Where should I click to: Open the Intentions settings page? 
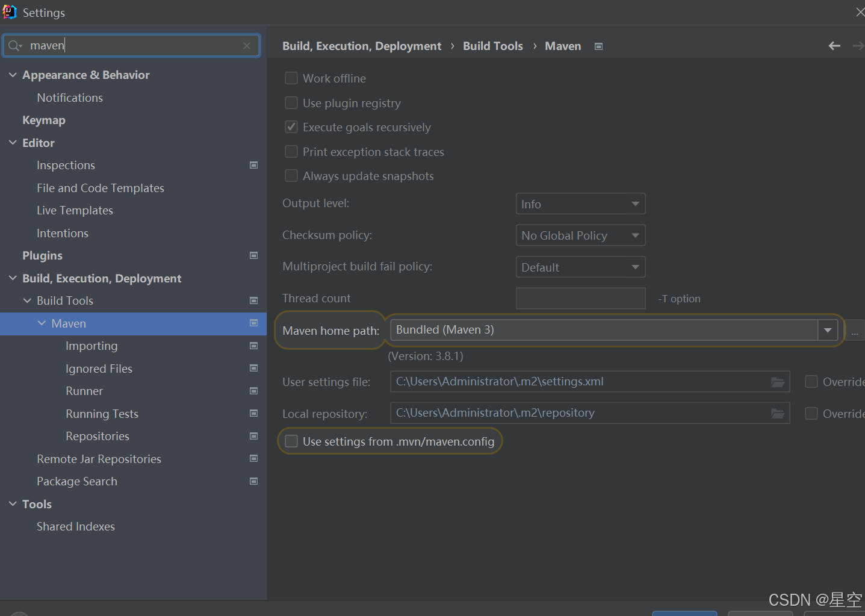point(63,233)
